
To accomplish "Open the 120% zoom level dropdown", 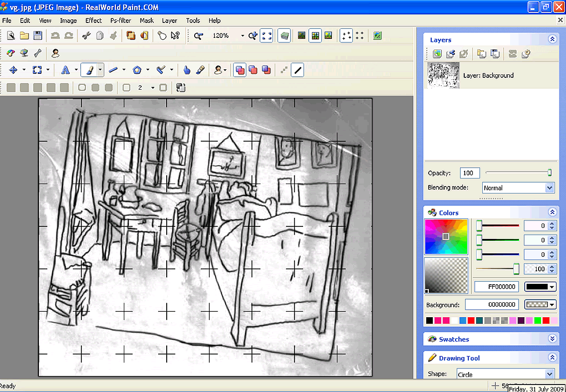I will point(242,36).
